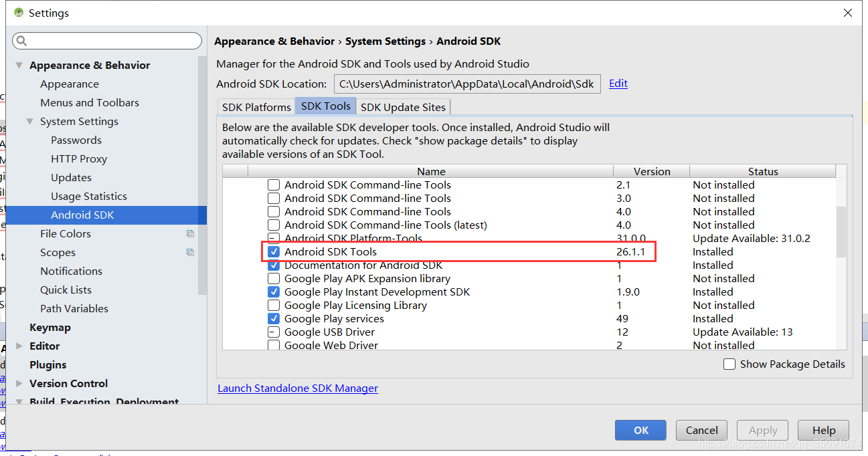
Task: Open Quick Lists settings page
Action: pyautogui.click(x=66, y=290)
